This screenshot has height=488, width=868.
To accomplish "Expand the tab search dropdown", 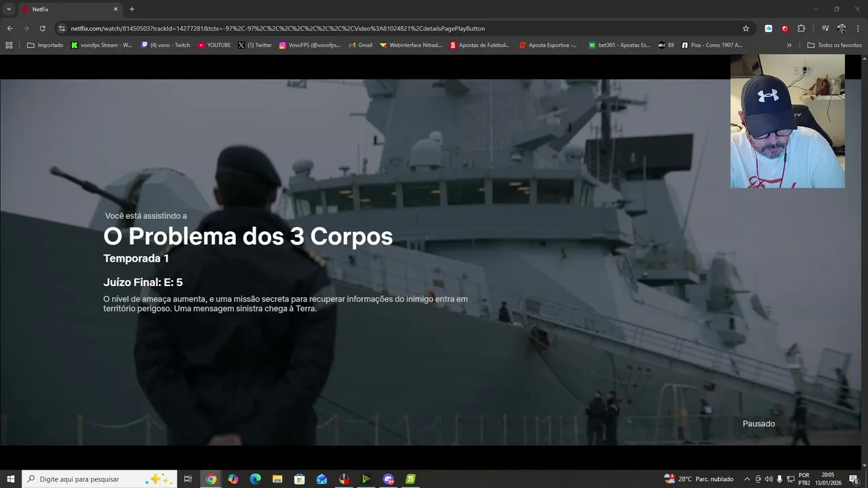I will click(x=9, y=9).
